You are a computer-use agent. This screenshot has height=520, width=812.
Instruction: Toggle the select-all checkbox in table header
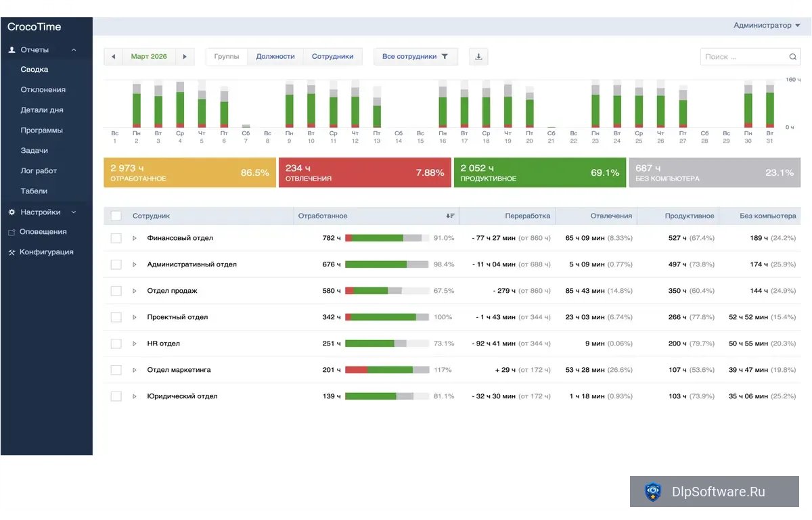coord(116,216)
